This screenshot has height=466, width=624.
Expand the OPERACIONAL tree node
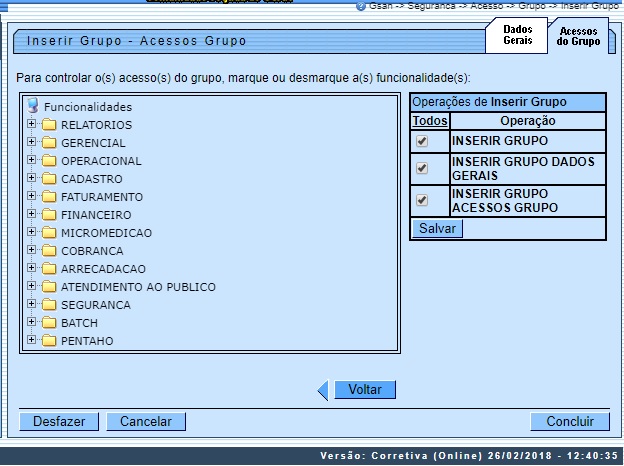point(31,160)
